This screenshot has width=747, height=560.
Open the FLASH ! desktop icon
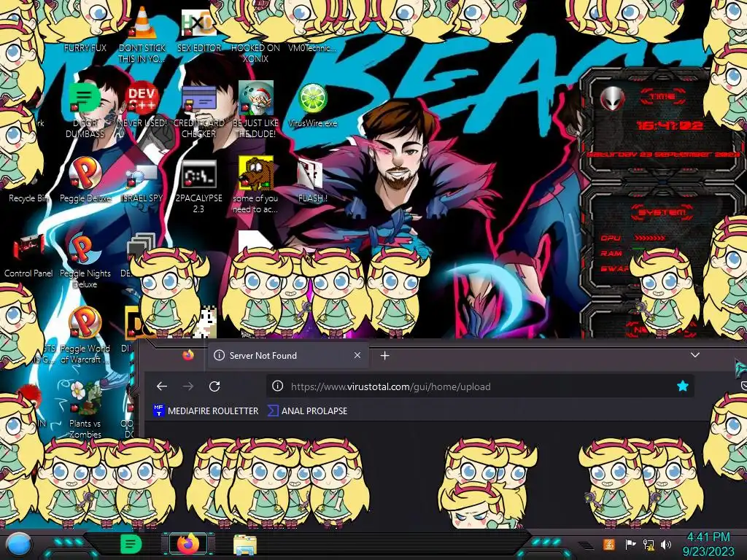pyautogui.click(x=312, y=182)
